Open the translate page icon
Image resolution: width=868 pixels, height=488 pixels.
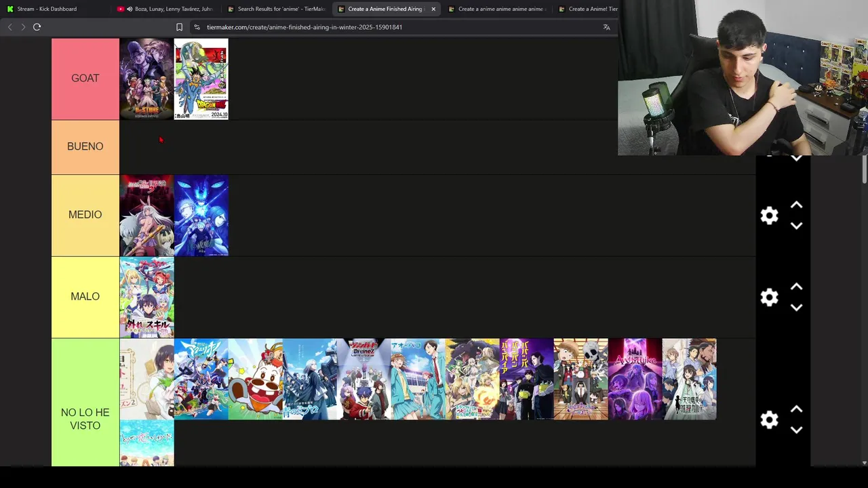click(x=606, y=27)
